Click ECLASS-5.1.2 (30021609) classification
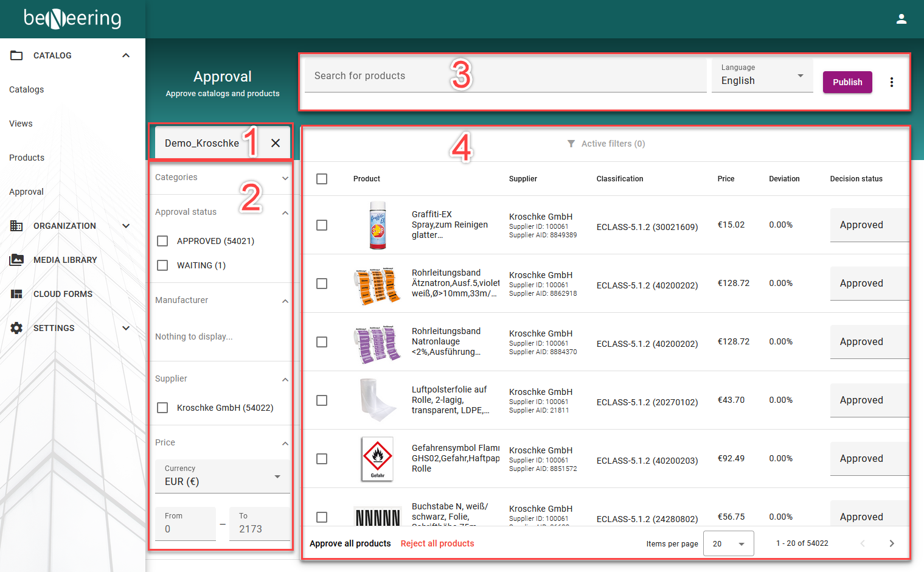The height and width of the screenshot is (572, 924). (647, 227)
